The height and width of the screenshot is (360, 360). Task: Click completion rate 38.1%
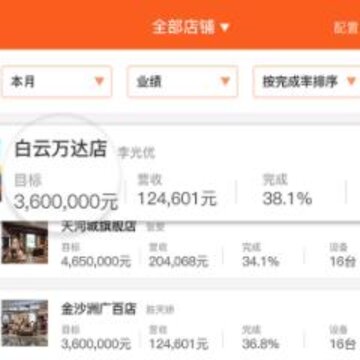287,199
